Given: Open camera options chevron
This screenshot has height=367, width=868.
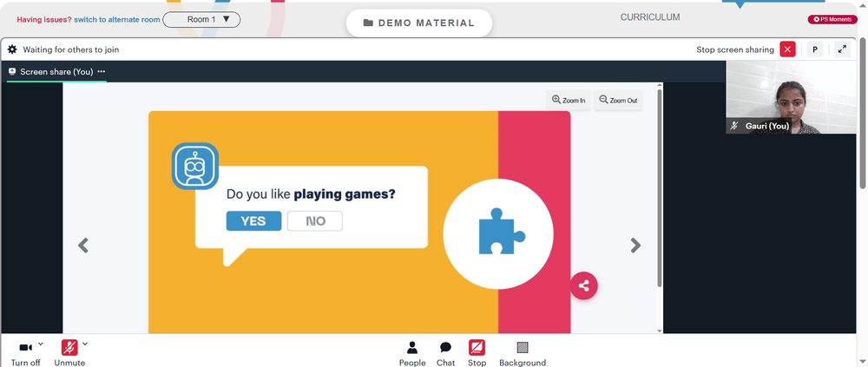Looking at the screenshot, I should pos(41,344).
